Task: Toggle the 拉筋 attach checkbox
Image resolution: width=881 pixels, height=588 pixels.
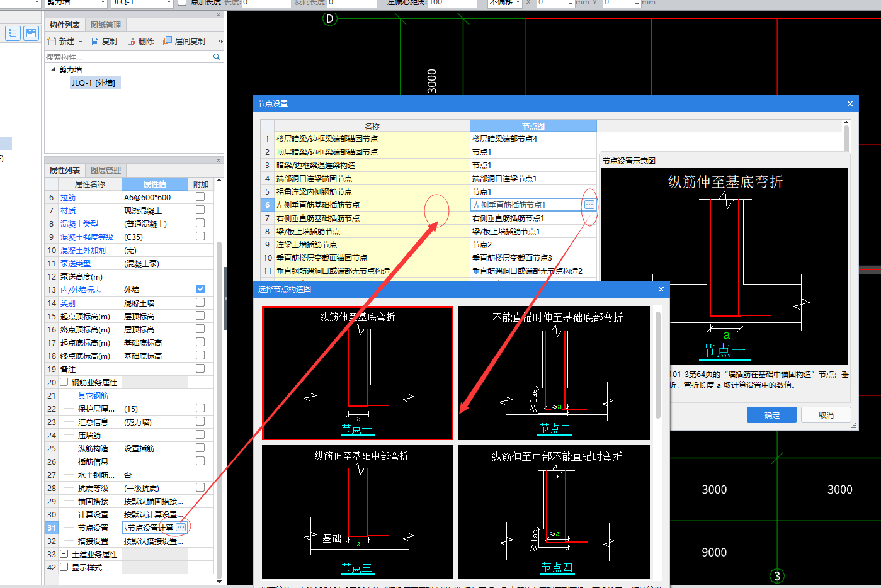Action: pyautogui.click(x=200, y=196)
